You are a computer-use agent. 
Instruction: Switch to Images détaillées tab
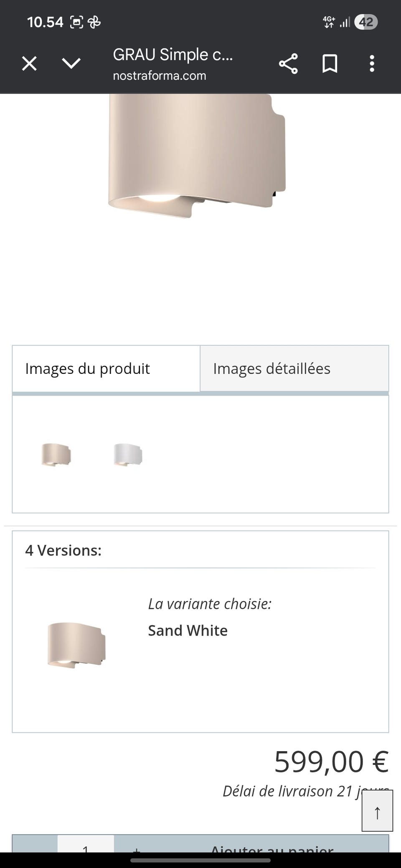pyautogui.click(x=294, y=369)
